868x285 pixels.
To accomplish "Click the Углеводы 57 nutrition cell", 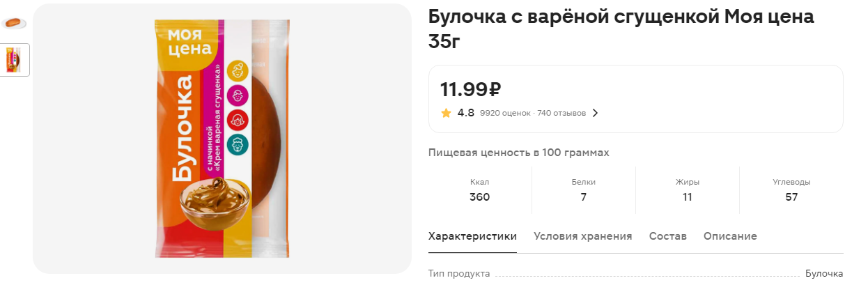I will coord(791,190).
